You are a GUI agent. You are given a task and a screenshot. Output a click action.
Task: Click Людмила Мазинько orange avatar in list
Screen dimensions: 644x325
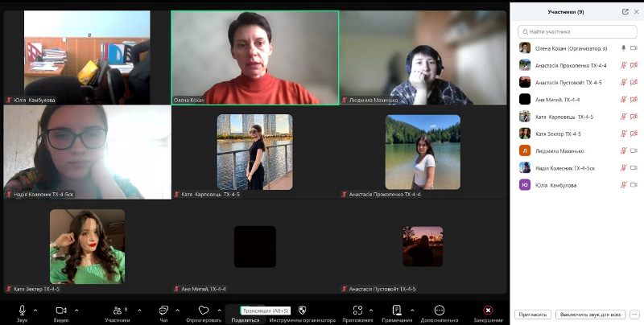click(x=525, y=151)
